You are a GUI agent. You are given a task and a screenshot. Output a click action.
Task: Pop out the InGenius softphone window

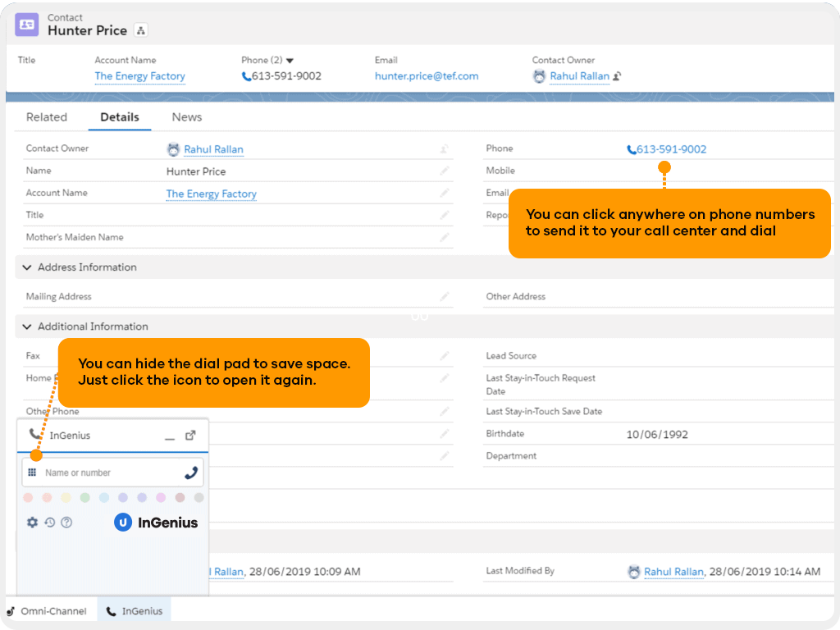(190, 435)
